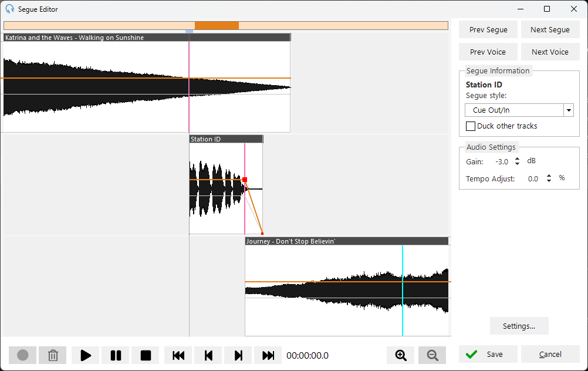This screenshot has height=371, width=588.
Task: Cancel the segue editor
Action: 550,354
